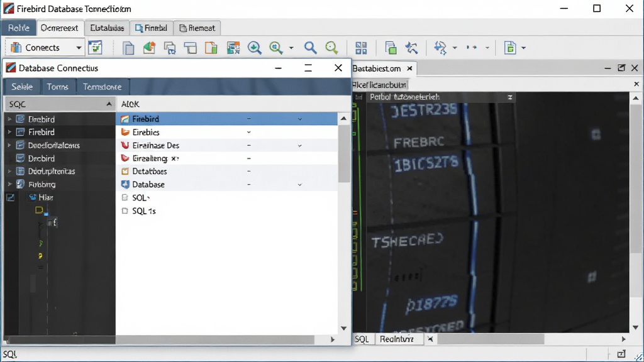
Task: Toggle the checkbox beside SQL ts item
Action: tap(125, 211)
